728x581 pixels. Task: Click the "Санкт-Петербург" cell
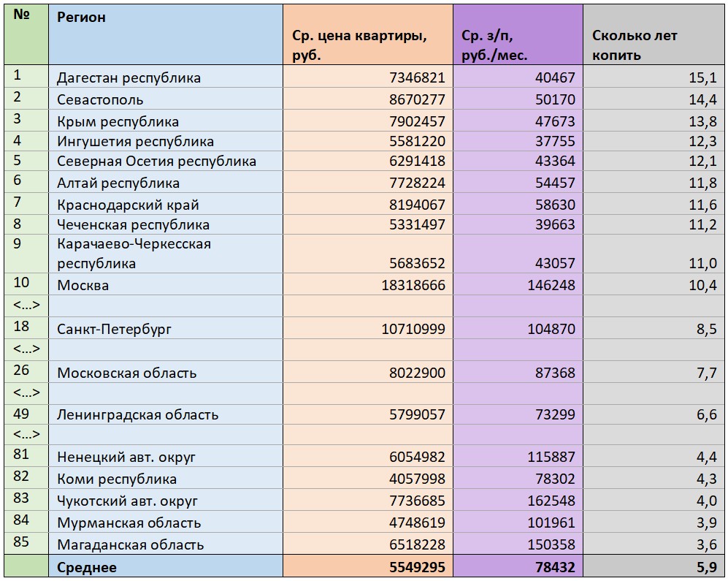[115, 329]
